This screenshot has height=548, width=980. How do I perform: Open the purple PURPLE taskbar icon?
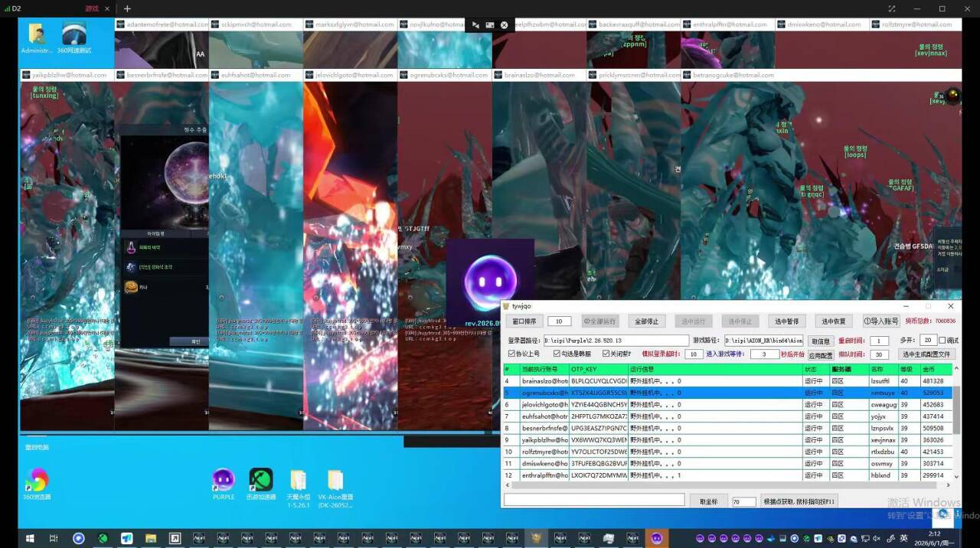click(x=656, y=538)
